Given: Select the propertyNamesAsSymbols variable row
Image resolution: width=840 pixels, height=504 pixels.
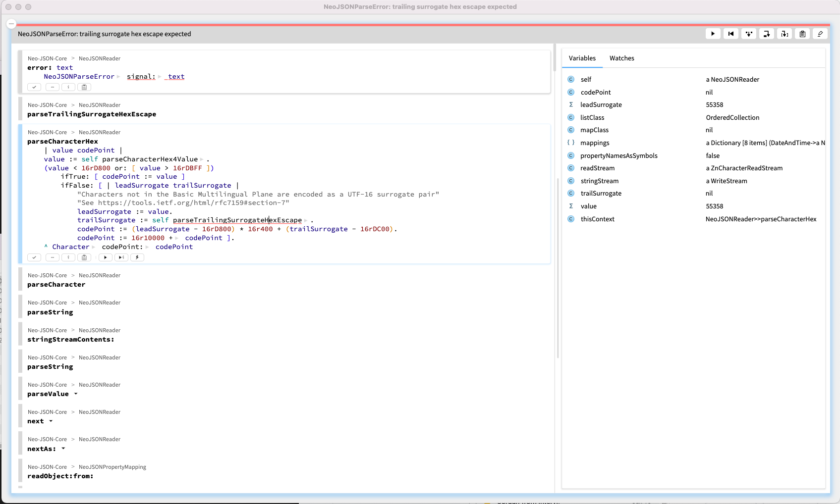Looking at the screenshot, I should (694, 155).
